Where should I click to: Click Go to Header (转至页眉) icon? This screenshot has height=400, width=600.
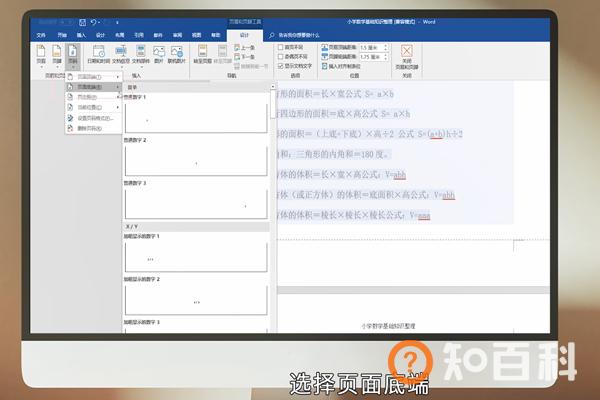[x=202, y=54]
